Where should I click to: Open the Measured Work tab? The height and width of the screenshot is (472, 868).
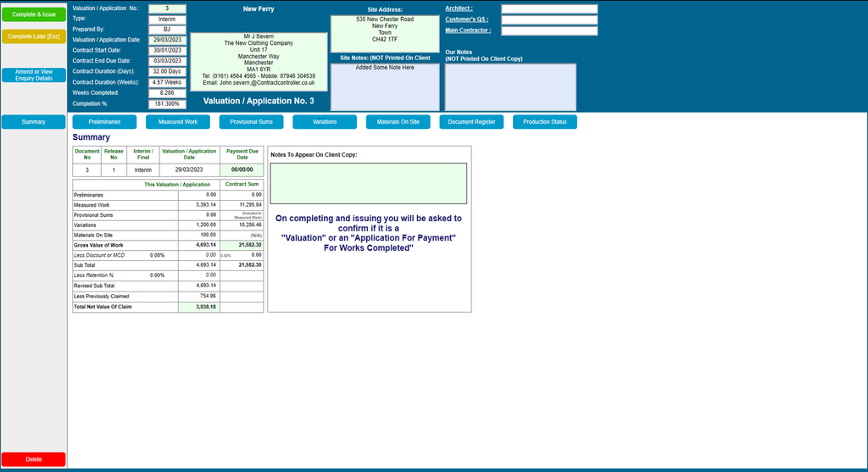178,122
